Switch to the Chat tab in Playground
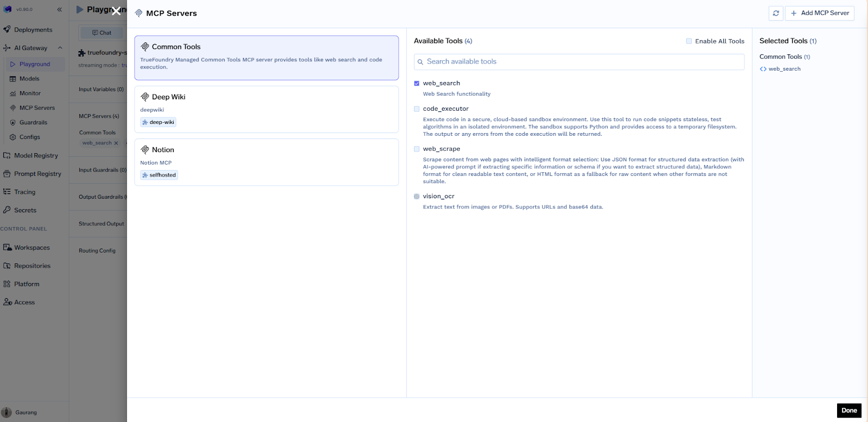Image resolution: width=868 pixels, height=422 pixels. 102,33
